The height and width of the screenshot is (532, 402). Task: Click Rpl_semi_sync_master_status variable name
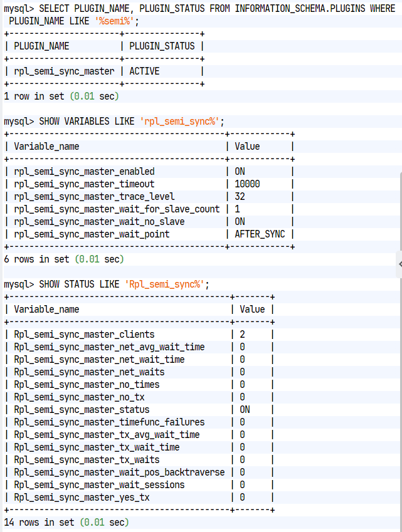pyautogui.click(x=82, y=410)
